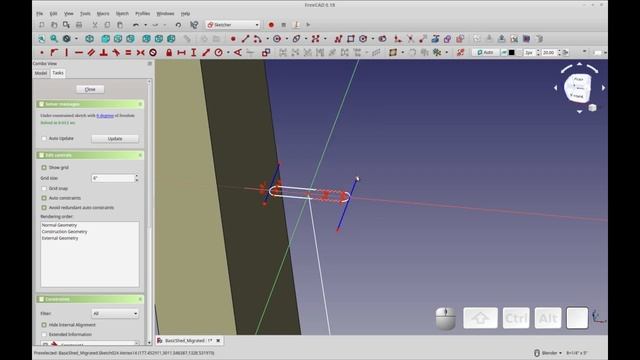Select the coincident point constraint tool

tap(42, 53)
